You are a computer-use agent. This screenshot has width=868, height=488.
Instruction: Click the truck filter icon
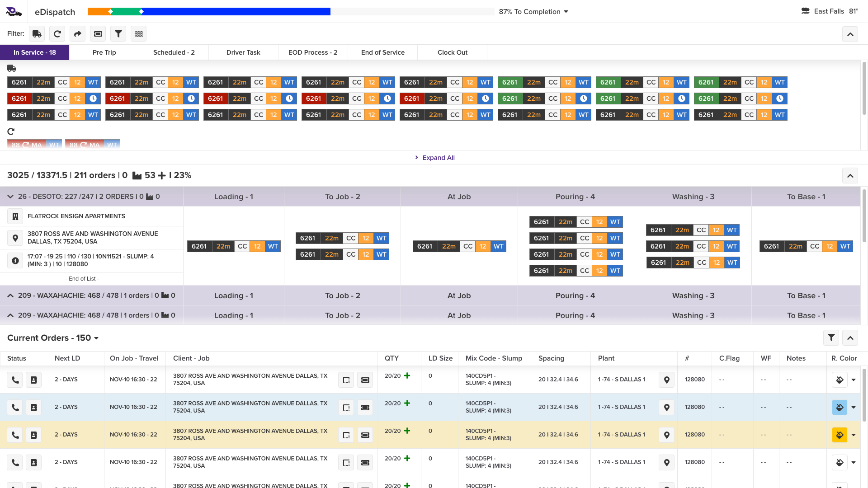(x=37, y=34)
